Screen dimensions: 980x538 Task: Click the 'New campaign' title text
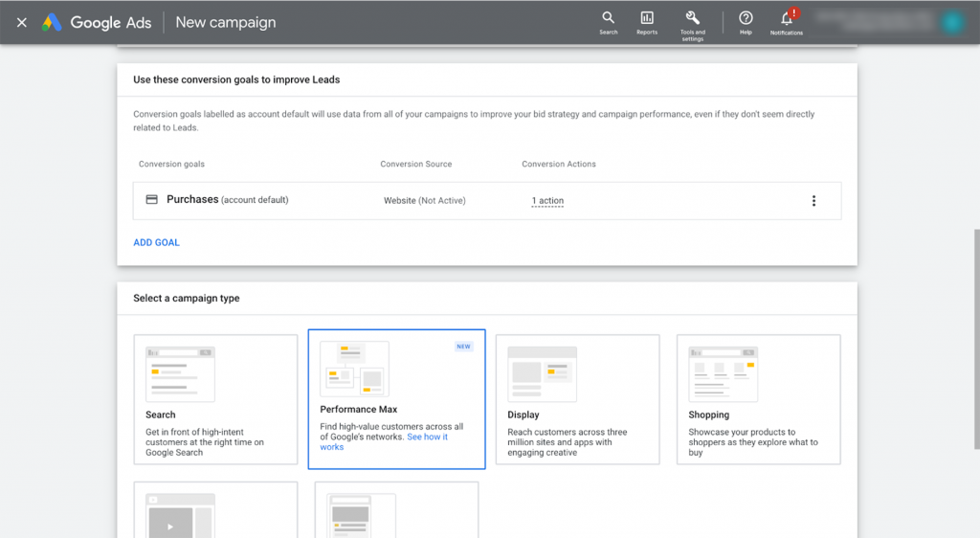(226, 22)
